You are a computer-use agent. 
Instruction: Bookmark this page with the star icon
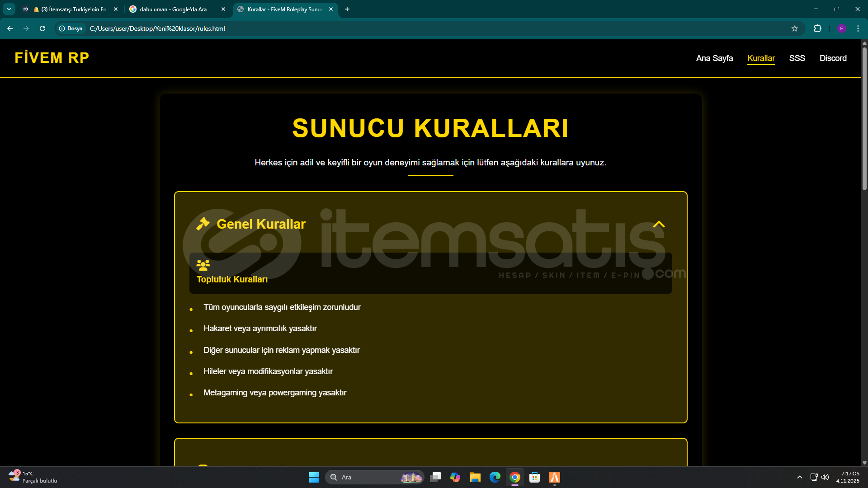[795, 28]
